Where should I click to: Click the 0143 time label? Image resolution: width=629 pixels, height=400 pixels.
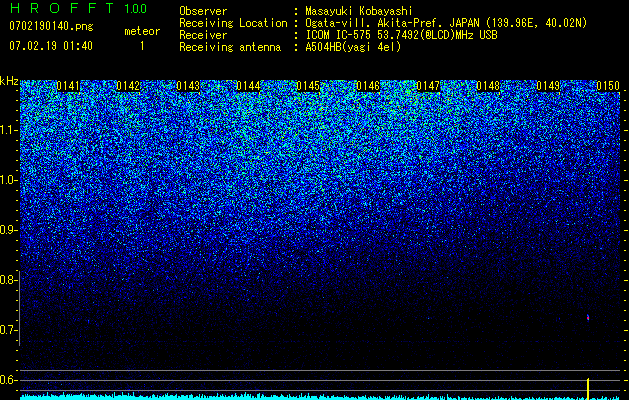188,86
